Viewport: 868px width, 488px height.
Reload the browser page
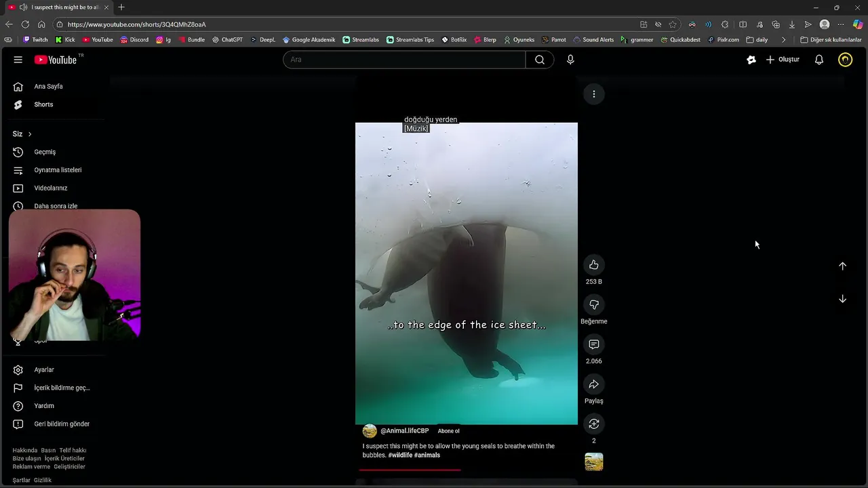pos(25,24)
